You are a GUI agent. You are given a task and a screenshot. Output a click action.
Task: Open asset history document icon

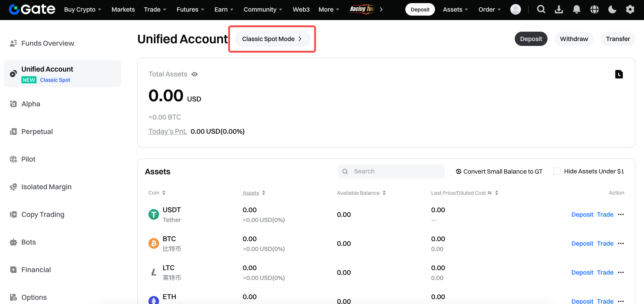pos(619,74)
